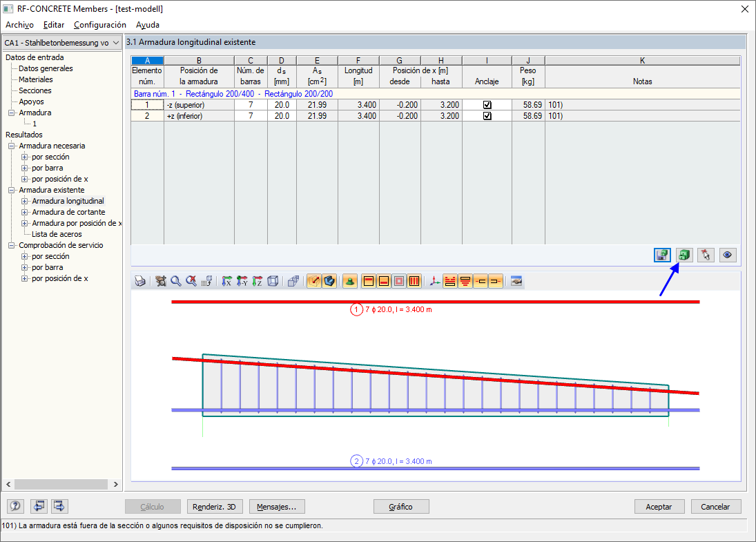This screenshot has width=756, height=542.
Task: Open the Ayuda menu
Action: click(148, 25)
